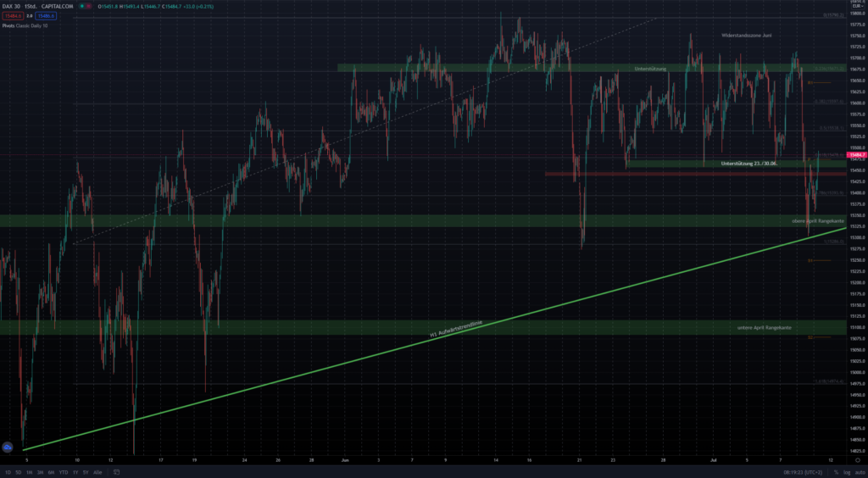Screen dimensions: 868x478
Task: Click the DAX 30 symbol title
Action: click(10, 6)
